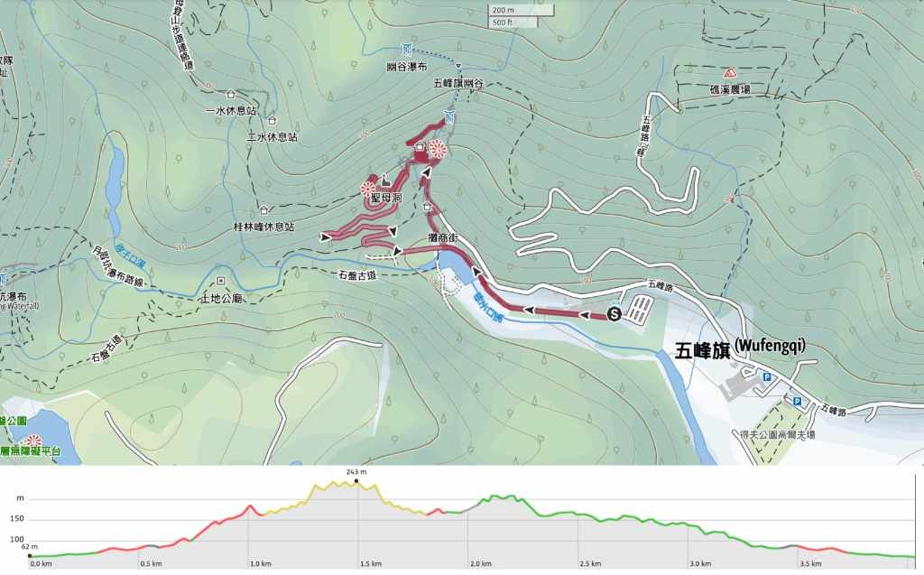Viewport: 924px width, 575px height.
Task: Select the waterfall icon above 幽谷瀑布 label
Action: [x=407, y=49]
